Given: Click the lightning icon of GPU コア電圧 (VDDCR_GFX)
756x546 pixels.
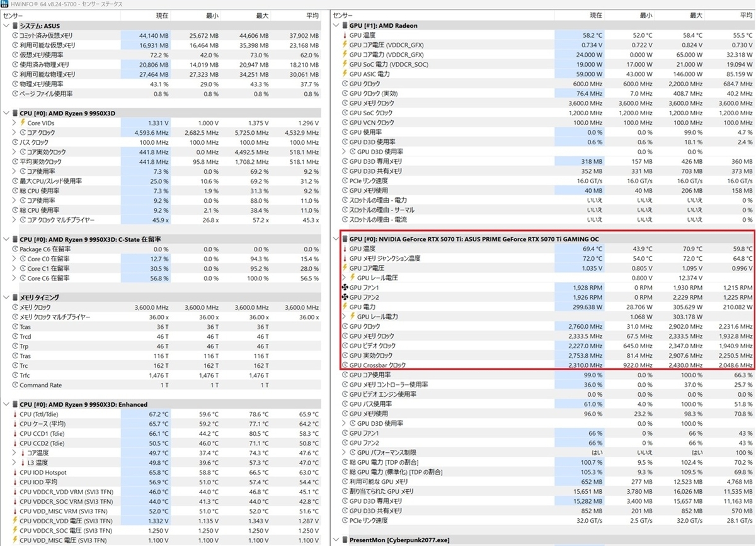Looking at the screenshot, I should [344, 45].
